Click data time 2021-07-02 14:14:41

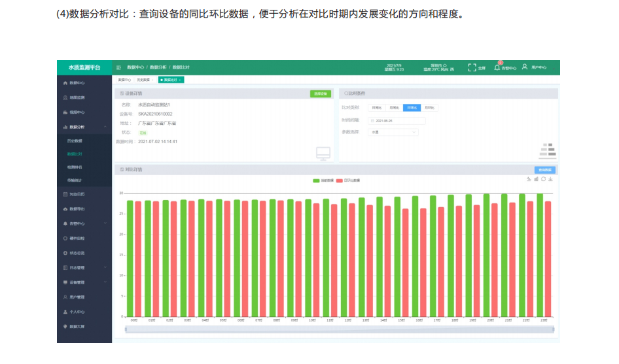pos(158,142)
